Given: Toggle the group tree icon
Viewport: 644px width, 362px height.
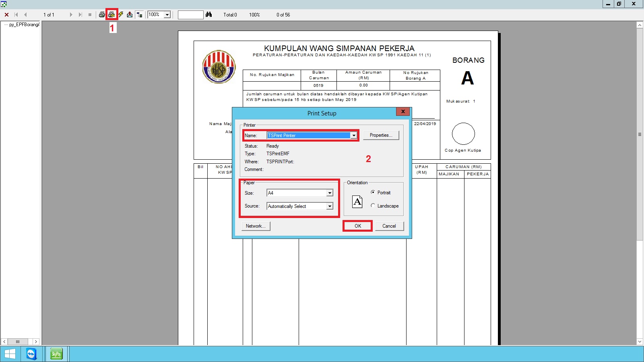Looking at the screenshot, I should [x=139, y=14].
